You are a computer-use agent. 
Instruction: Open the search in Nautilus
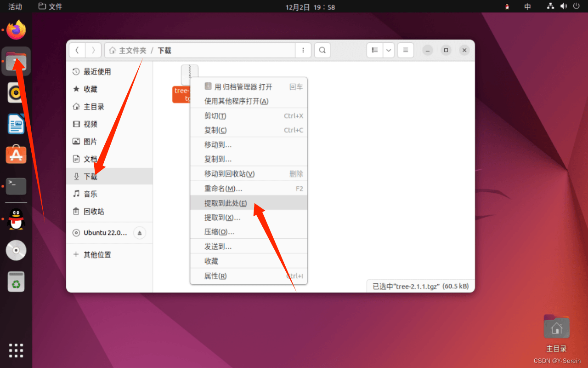pos(322,50)
